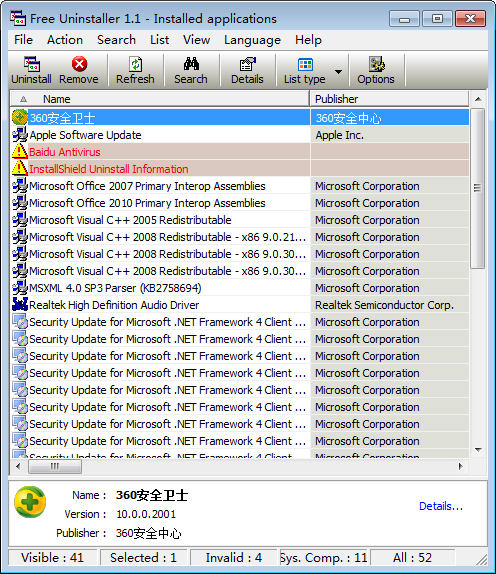Open the Details toolbar icon
Screen dimensions: 496x574
[x=247, y=64]
